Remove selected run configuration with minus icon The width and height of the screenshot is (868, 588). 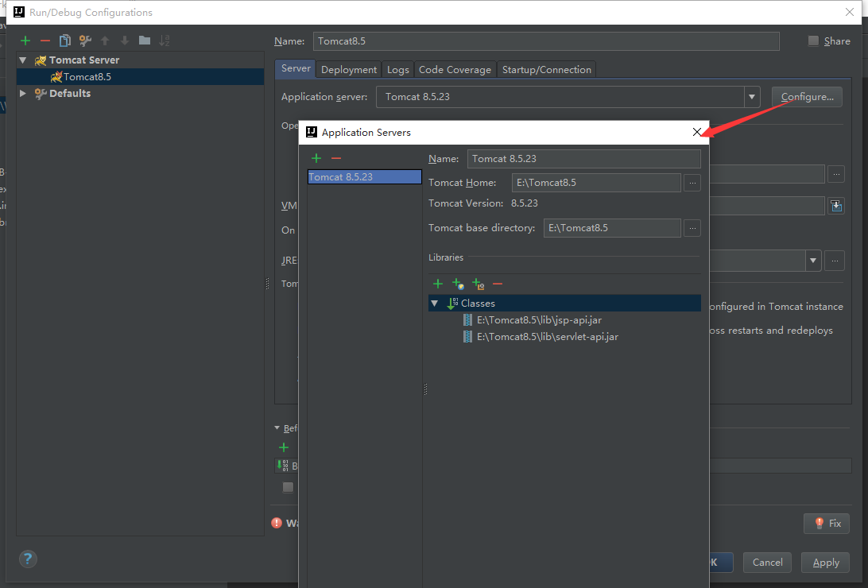45,41
